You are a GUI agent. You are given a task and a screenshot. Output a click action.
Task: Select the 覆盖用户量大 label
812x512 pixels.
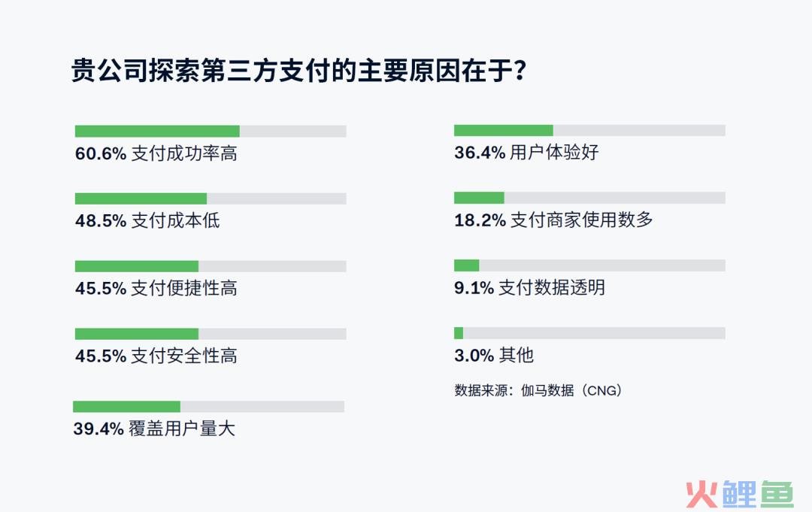182,429
